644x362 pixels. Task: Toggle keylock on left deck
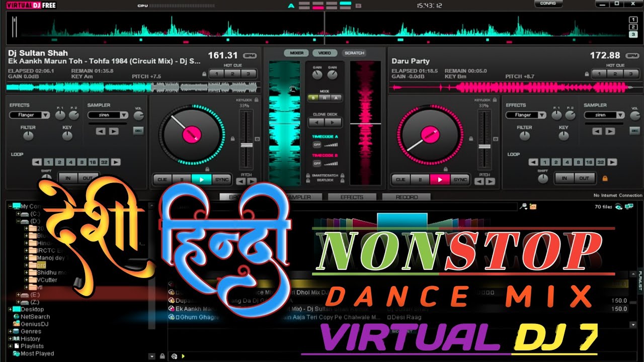(x=256, y=100)
